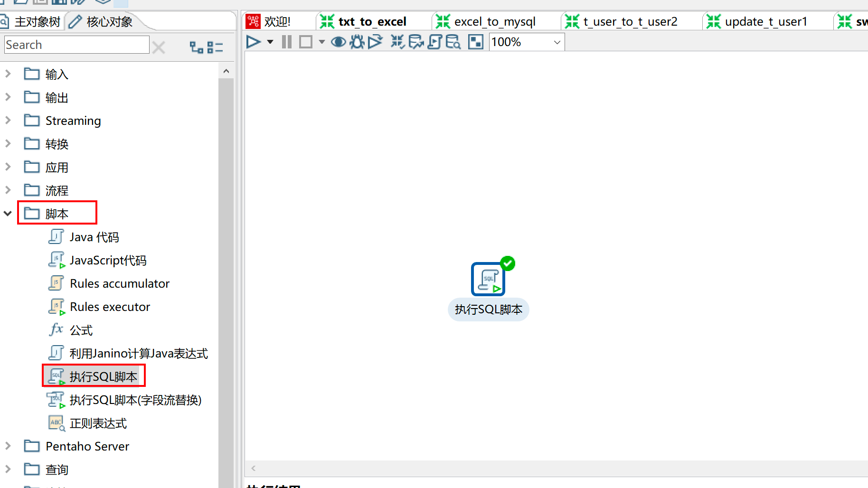Select the 执行SQL脚本 step on canvas
This screenshot has height=488, width=868.
click(488, 279)
